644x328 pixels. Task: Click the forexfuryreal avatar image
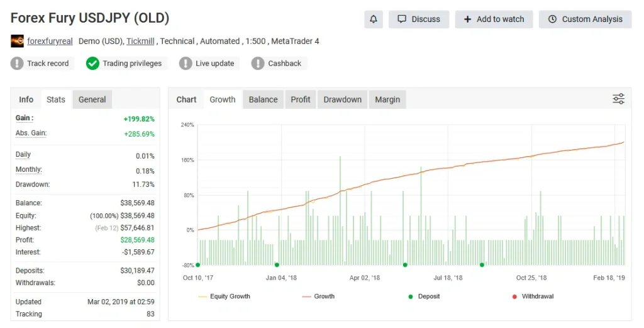point(17,41)
